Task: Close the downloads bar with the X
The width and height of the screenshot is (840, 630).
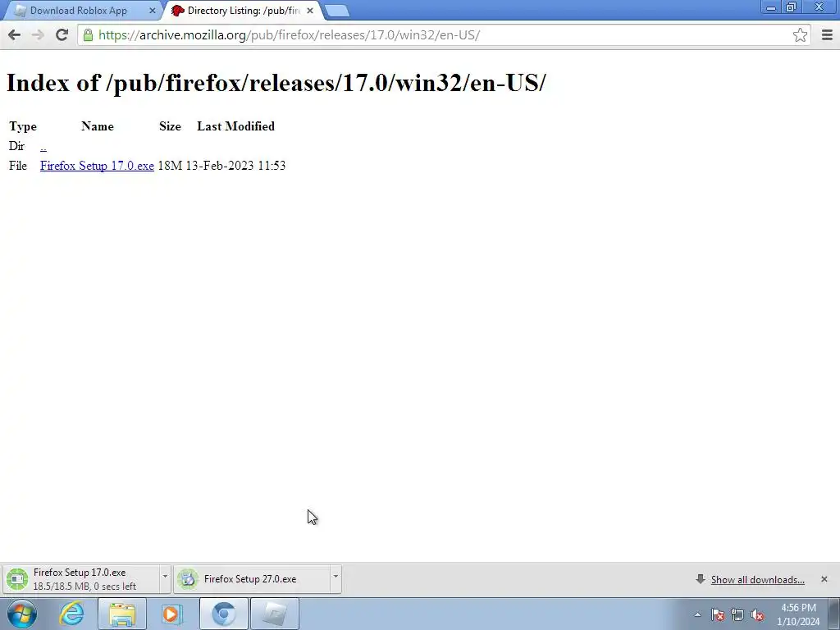Action: point(824,579)
